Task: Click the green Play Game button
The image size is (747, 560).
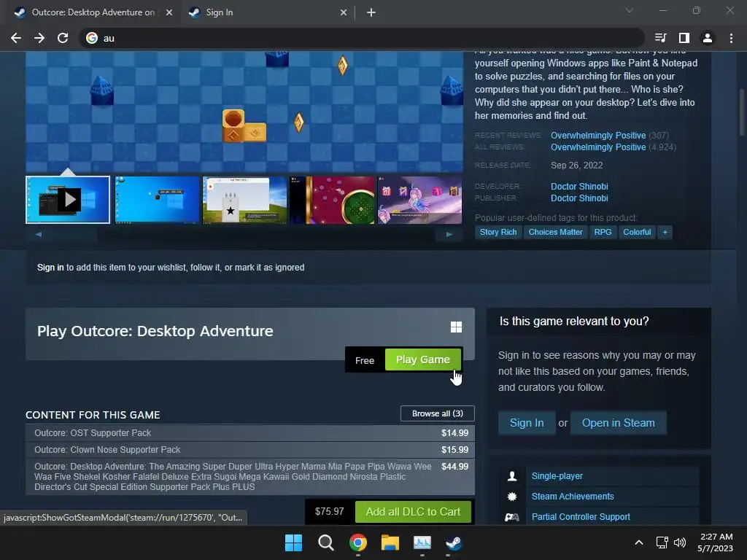Action: (x=423, y=359)
